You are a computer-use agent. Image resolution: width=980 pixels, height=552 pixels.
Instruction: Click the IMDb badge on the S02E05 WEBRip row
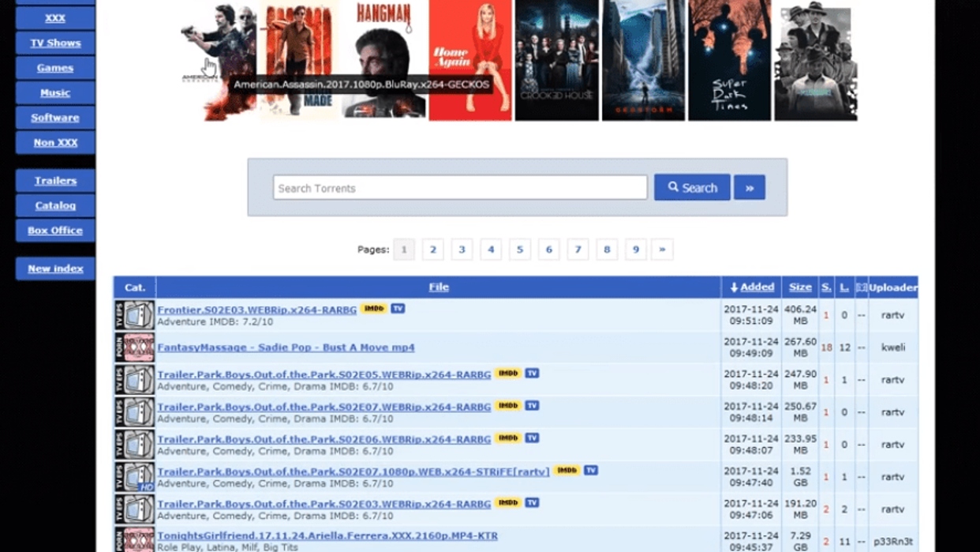(507, 374)
